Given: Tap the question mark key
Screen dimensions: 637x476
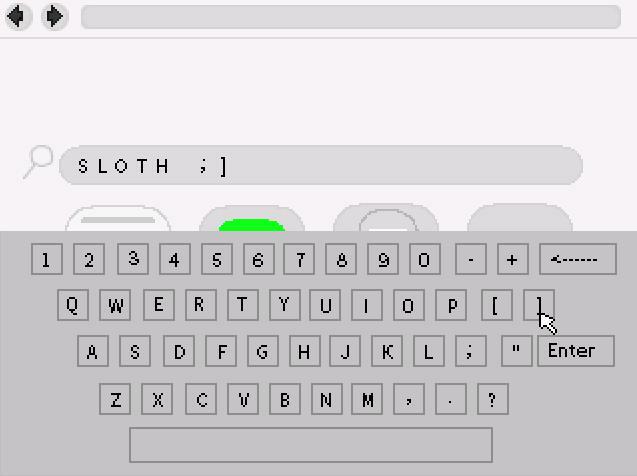Looking at the screenshot, I should pos(493,399).
